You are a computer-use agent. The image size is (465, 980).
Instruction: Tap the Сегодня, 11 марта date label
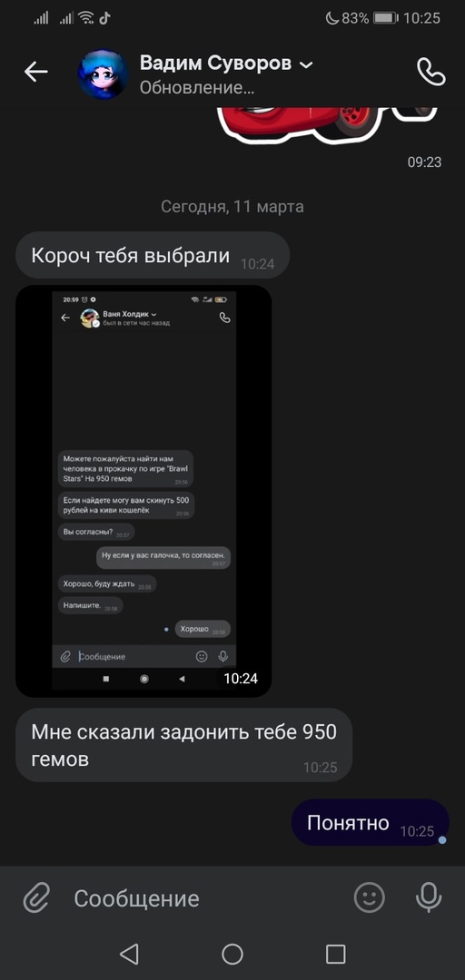point(232,206)
